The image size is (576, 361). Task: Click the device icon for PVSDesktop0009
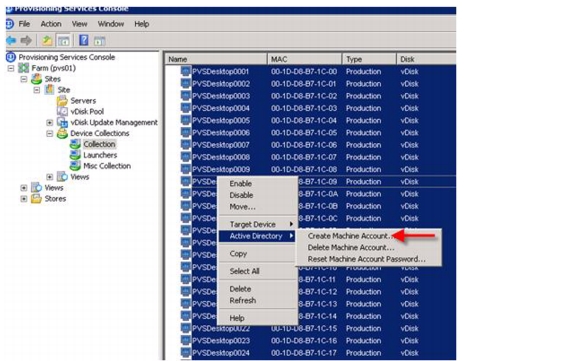pyautogui.click(x=186, y=169)
